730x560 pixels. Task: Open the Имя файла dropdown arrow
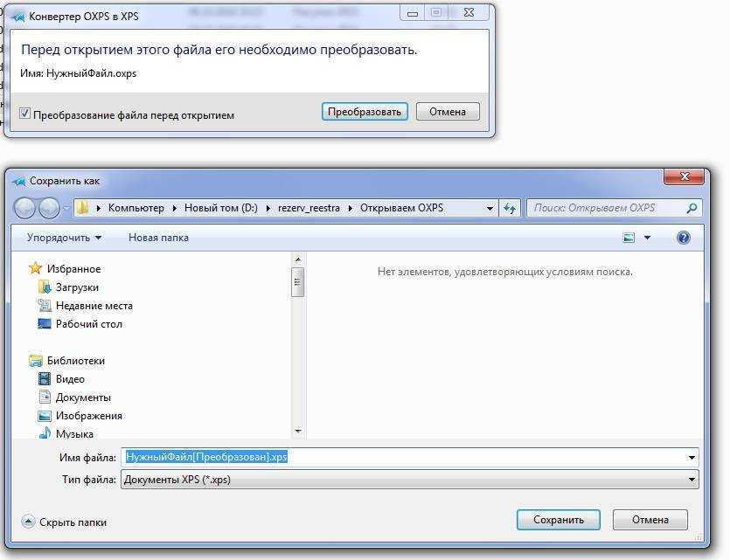coord(692,458)
